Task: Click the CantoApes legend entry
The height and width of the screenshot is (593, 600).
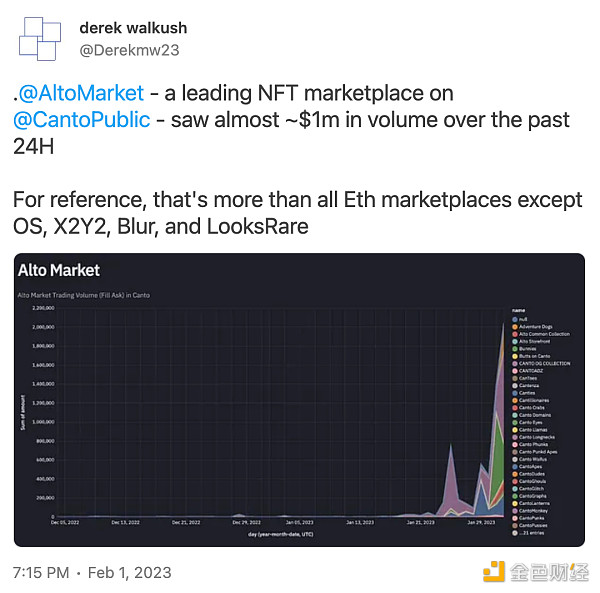Action: point(531,467)
